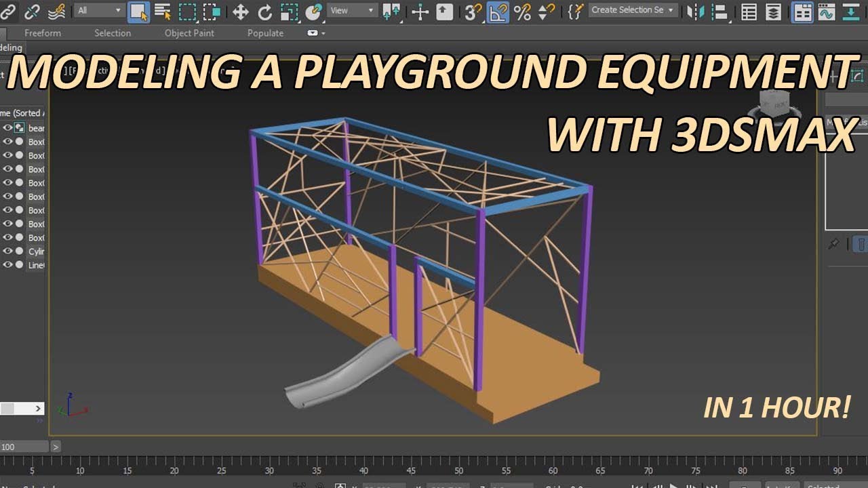Toggle Spinner Snap
This screenshot has height=488, width=868.
[546, 11]
